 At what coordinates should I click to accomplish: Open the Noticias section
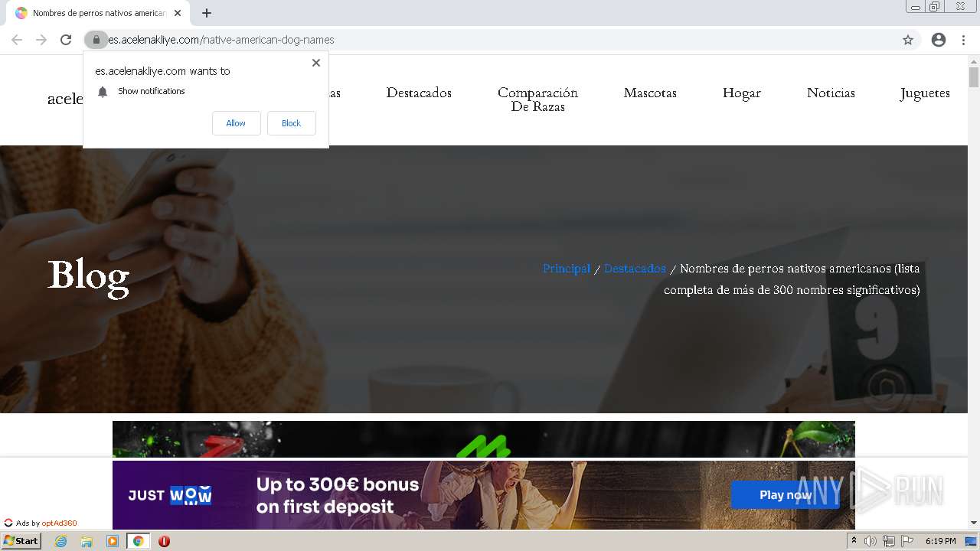831,93
